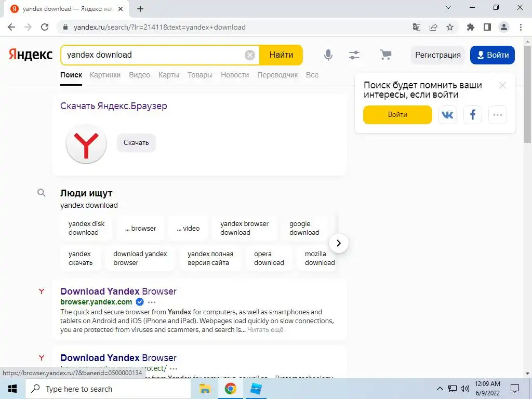Click Читать ещё to expand snippet
This screenshot has height=399, width=532.
click(x=265, y=329)
